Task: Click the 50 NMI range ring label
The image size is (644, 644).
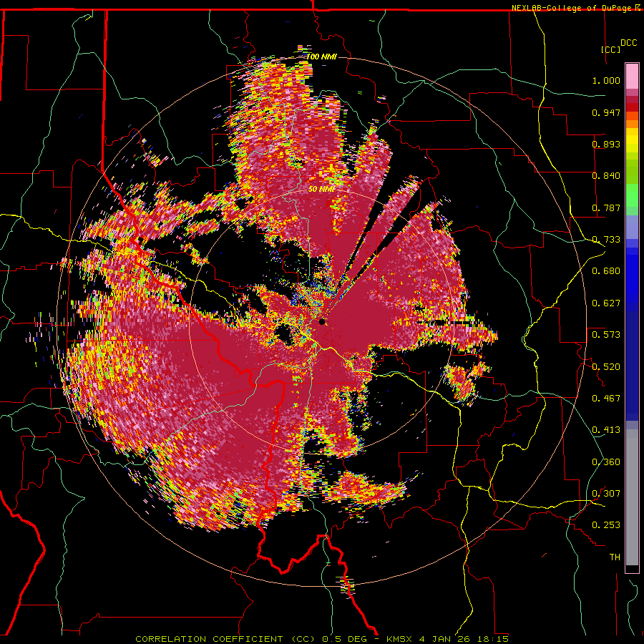Action: tap(321, 190)
